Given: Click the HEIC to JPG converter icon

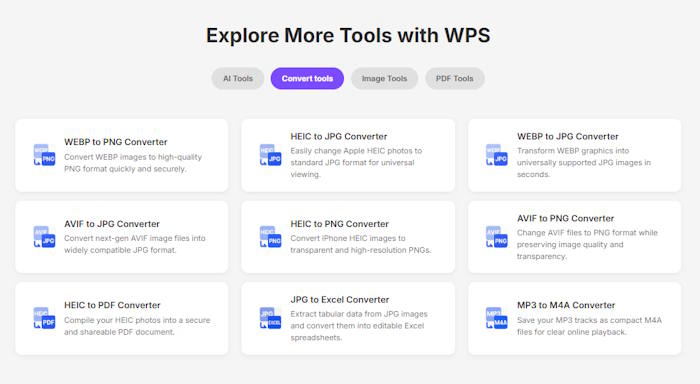Looking at the screenshot, I should (271, 155).
